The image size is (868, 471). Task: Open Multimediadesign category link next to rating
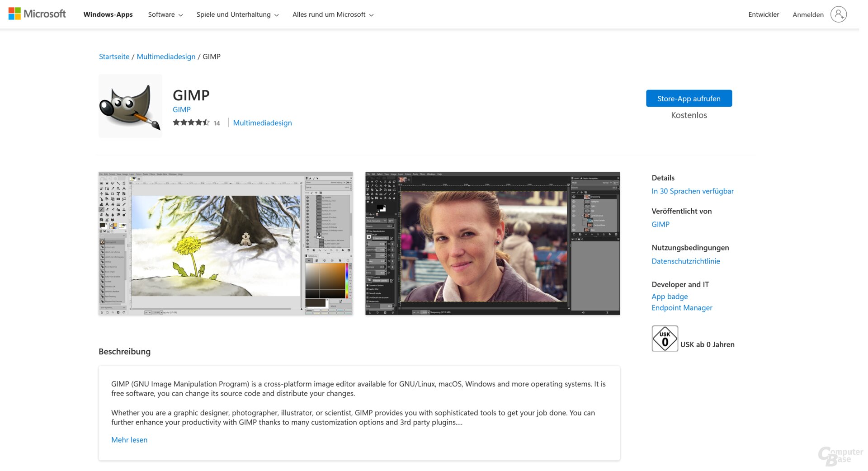pyautogui.click(x=262, y=123)
